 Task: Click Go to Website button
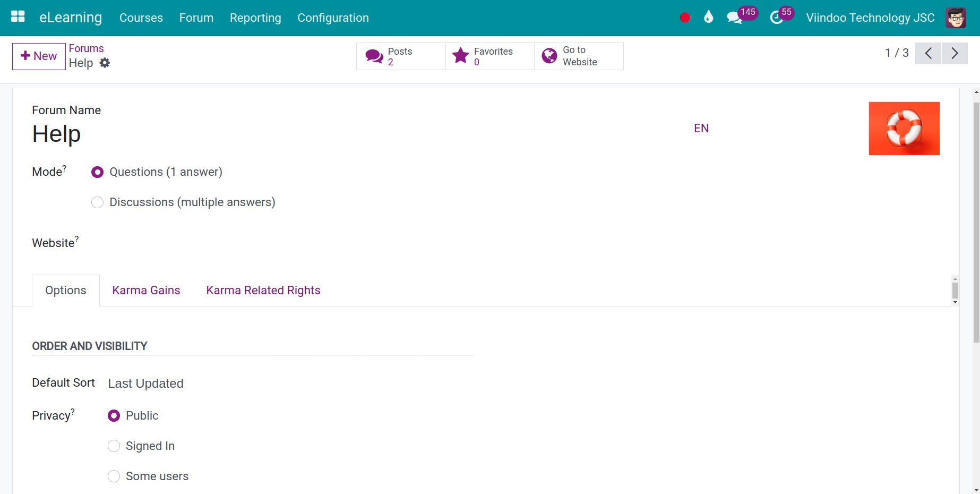579,56
